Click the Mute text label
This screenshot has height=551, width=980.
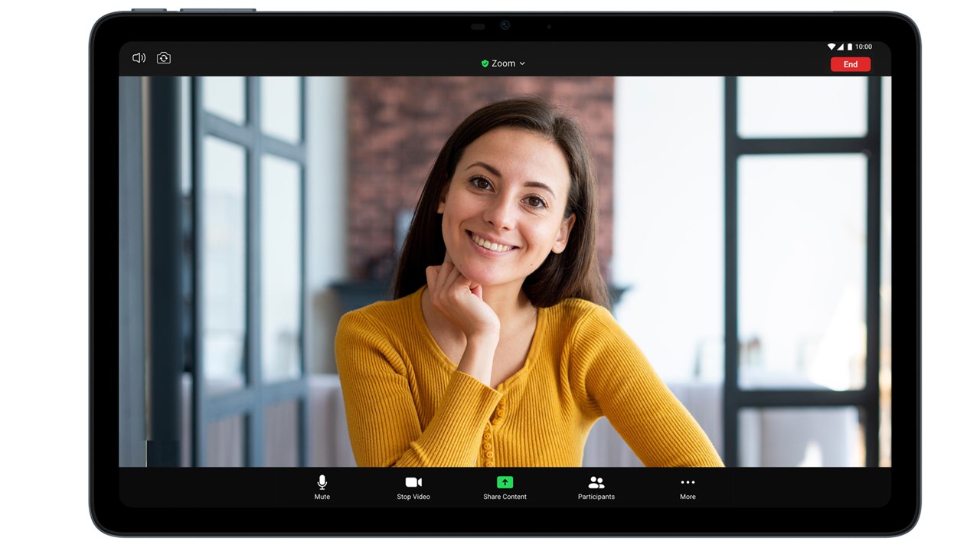coord(322,497)
